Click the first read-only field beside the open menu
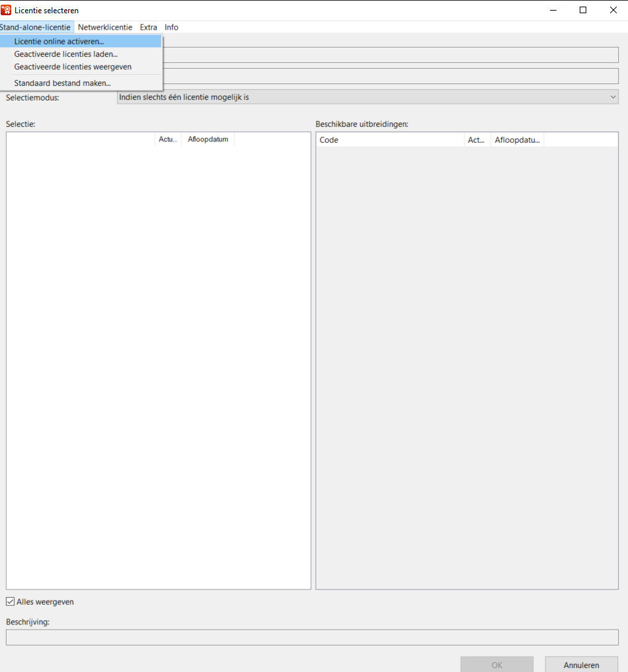 coord(390,55)
